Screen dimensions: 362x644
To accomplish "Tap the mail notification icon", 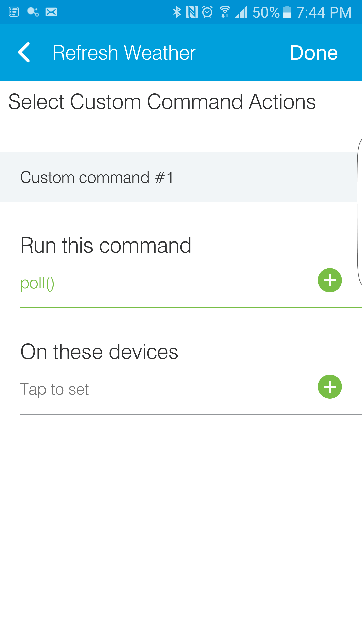I will point(51,12).
